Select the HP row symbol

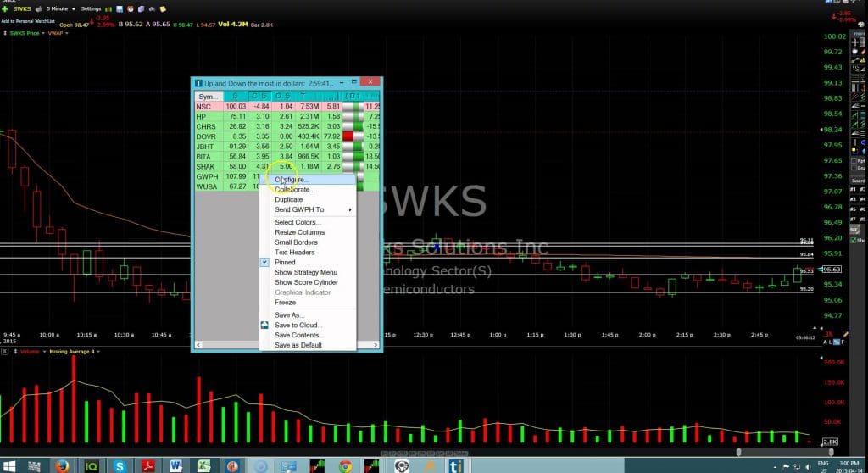point(201,116)
